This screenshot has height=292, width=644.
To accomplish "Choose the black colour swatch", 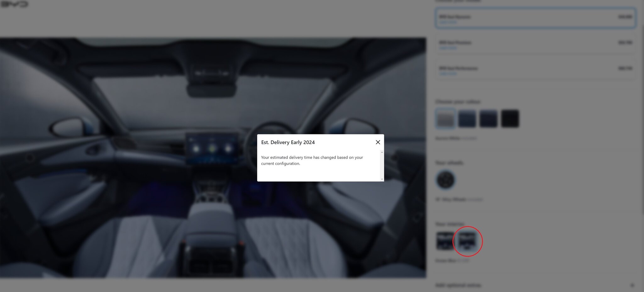I will [510, 119].
